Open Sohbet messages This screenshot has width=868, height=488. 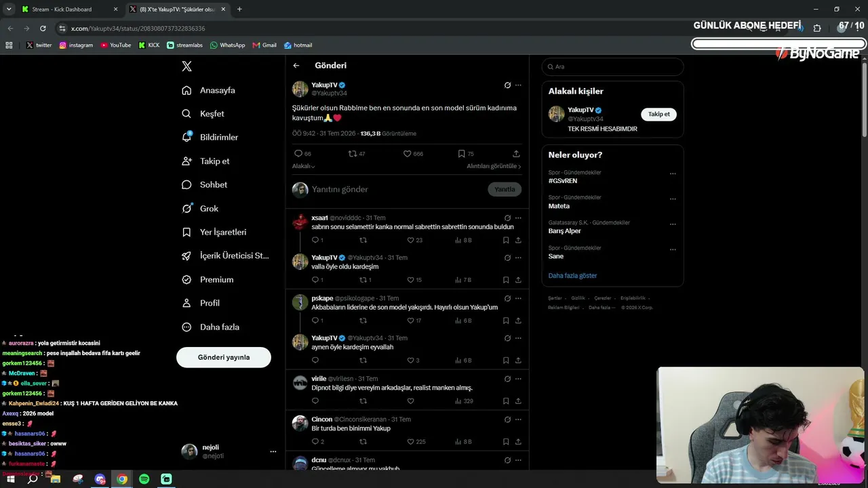(x=205, y=185)
